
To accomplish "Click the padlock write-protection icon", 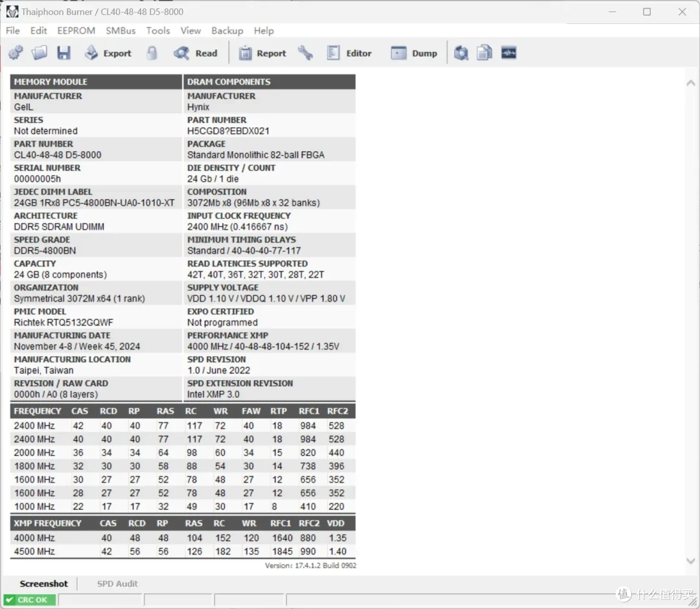I will point(152,53).
